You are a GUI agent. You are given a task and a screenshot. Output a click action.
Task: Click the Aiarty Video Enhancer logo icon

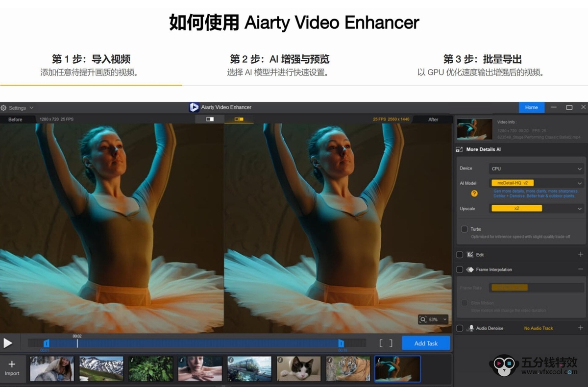click(194, 107)
